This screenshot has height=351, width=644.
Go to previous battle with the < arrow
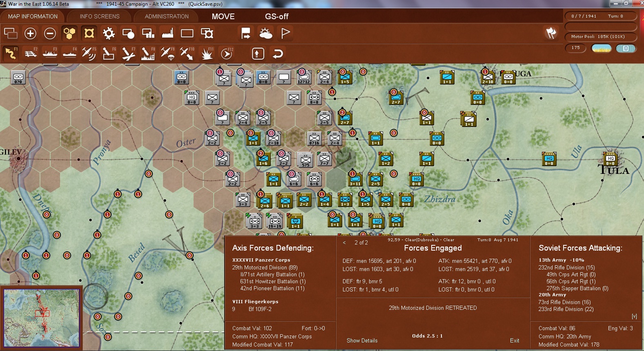344,242
